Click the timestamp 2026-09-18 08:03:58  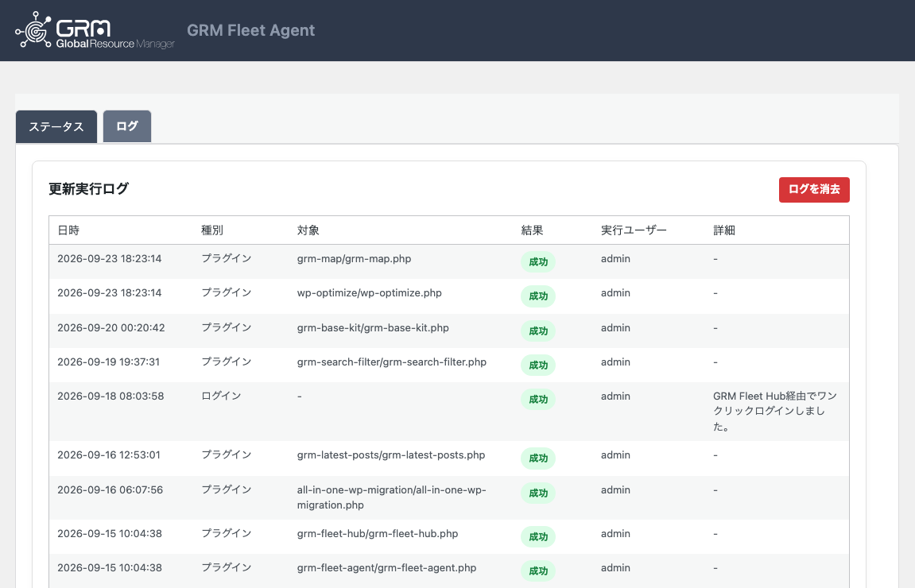pos(110,396)
